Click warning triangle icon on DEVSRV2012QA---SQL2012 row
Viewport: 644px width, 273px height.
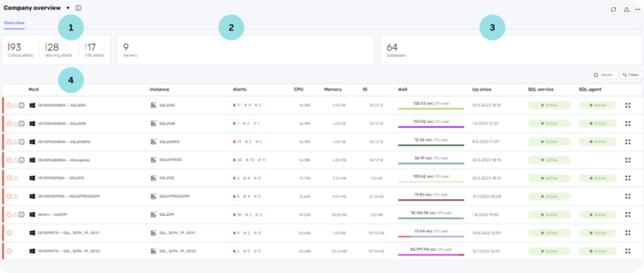click(16, 178)
